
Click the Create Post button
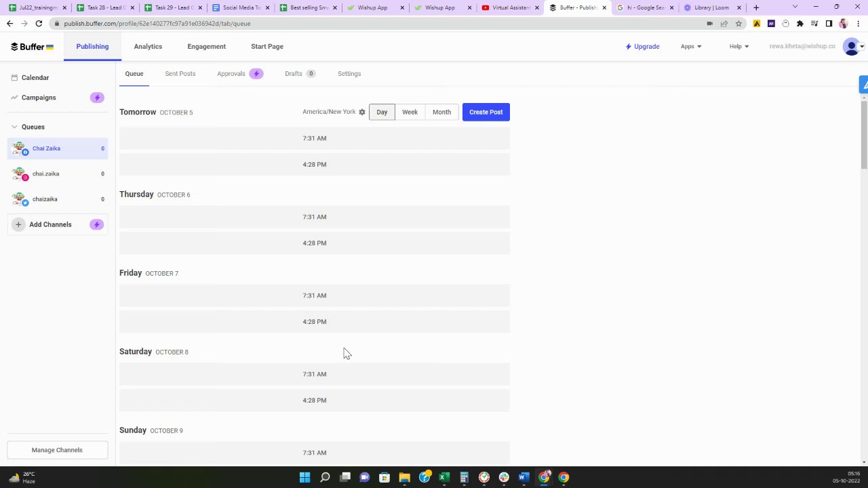click(x=486, y=113)
